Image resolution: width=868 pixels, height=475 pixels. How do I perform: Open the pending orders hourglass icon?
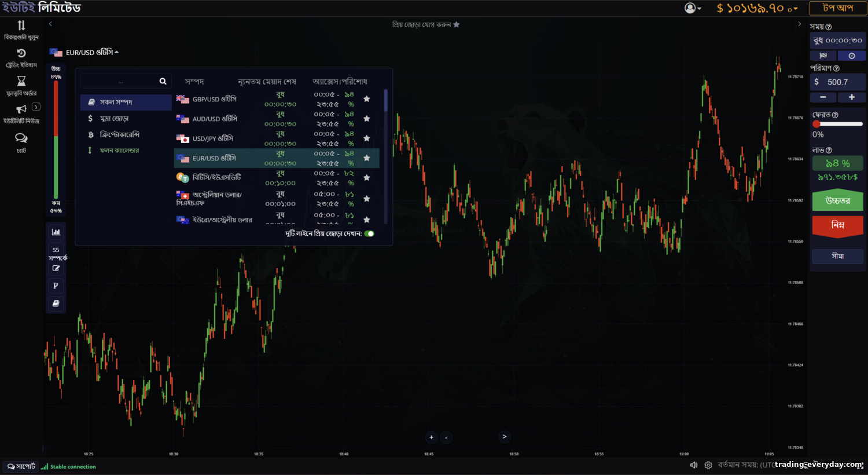[21, 81]
